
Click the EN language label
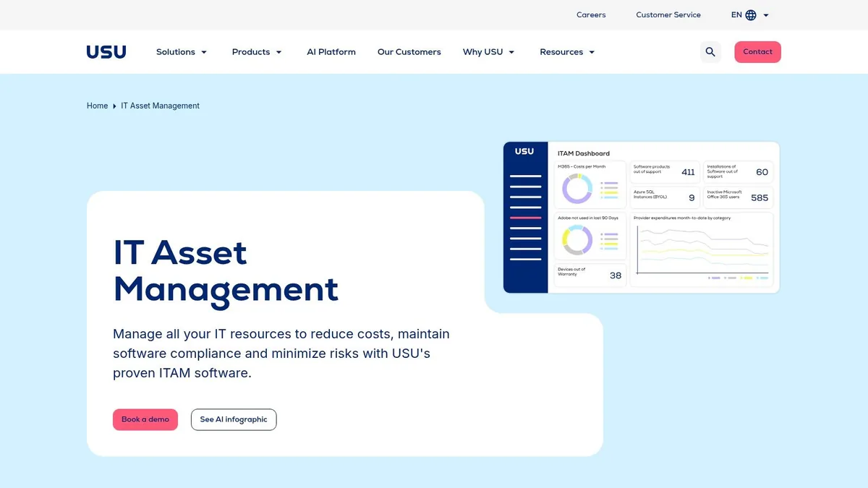click(x=736, y=15)
